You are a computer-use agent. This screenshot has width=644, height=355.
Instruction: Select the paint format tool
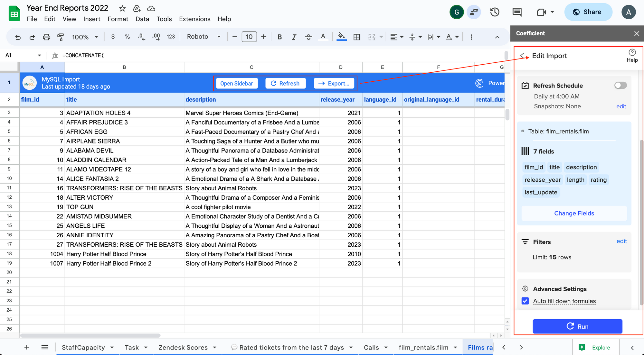[x=60, y=37]
